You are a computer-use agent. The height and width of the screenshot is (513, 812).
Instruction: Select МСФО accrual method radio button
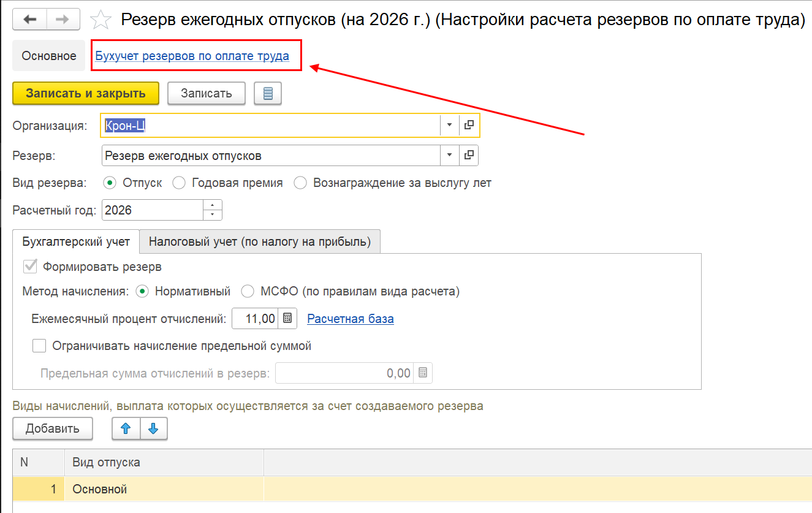pyautogui.click(x=248, y=291)
